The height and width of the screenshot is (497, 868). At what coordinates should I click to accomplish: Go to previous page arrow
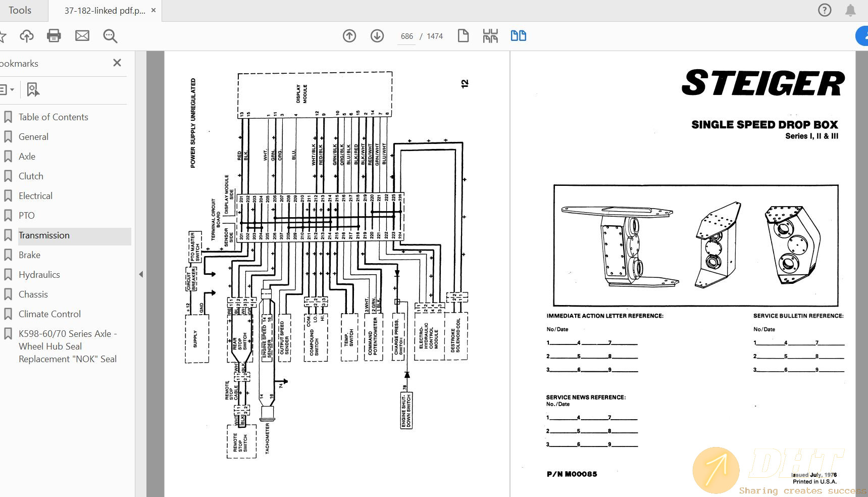tap(349, 36)
